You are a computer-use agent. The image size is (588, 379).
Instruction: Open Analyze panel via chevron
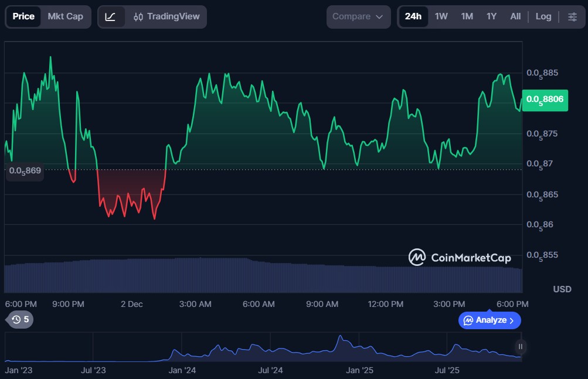pyautogui.click(x=512, y=320)
